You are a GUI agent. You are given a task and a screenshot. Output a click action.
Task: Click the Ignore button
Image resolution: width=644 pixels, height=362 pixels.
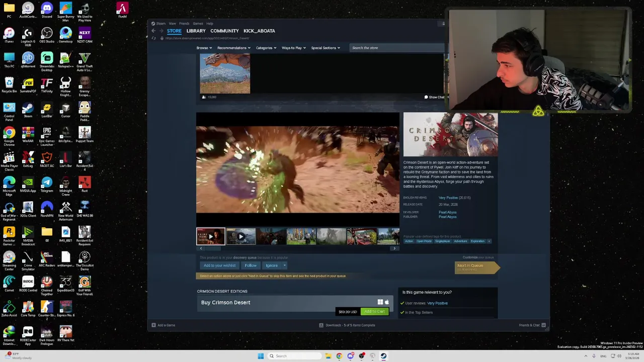(x=272, y=265)
